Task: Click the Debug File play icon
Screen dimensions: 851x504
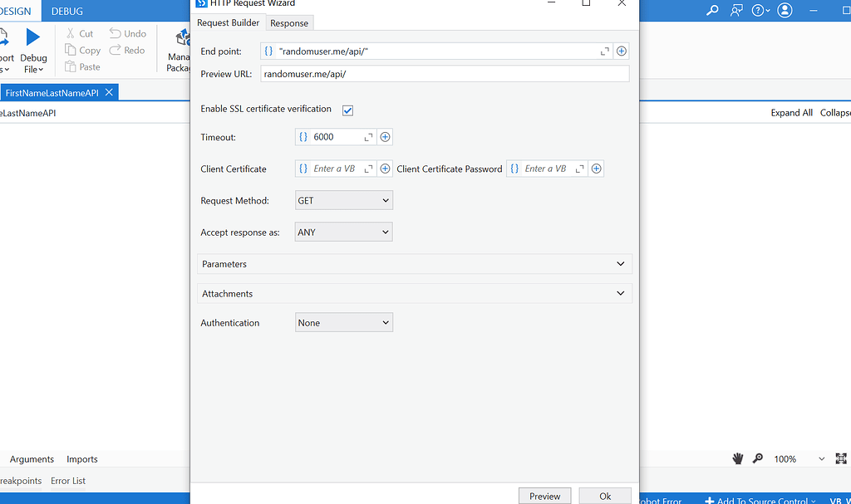Action: (x=32, y=37)
